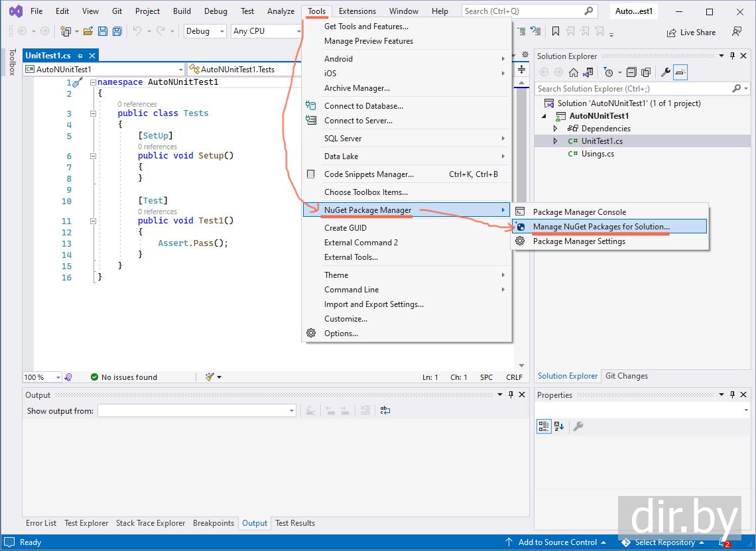Toggle the Categorized view in Properties panel

(x=544, y=426)
